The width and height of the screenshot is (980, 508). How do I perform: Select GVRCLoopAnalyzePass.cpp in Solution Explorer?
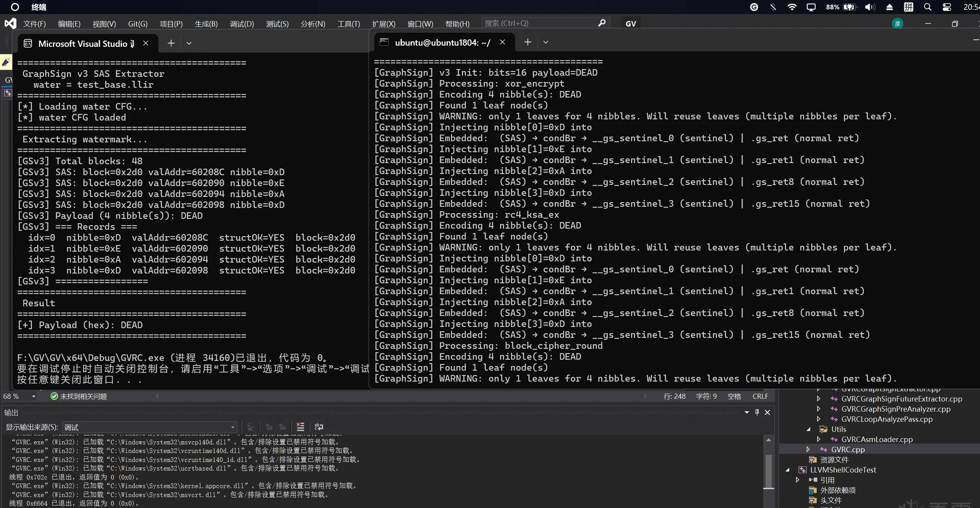887,419
